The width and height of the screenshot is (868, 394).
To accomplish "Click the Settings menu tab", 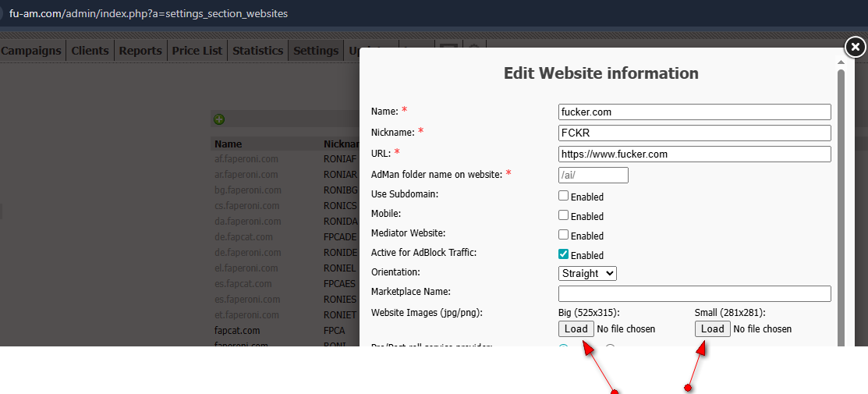I will (316, 51).
